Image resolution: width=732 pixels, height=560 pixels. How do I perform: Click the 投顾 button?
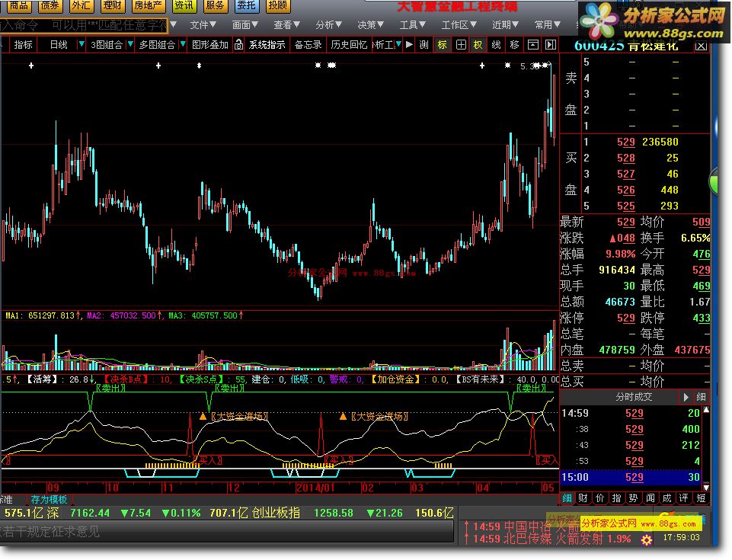point(278,5)
